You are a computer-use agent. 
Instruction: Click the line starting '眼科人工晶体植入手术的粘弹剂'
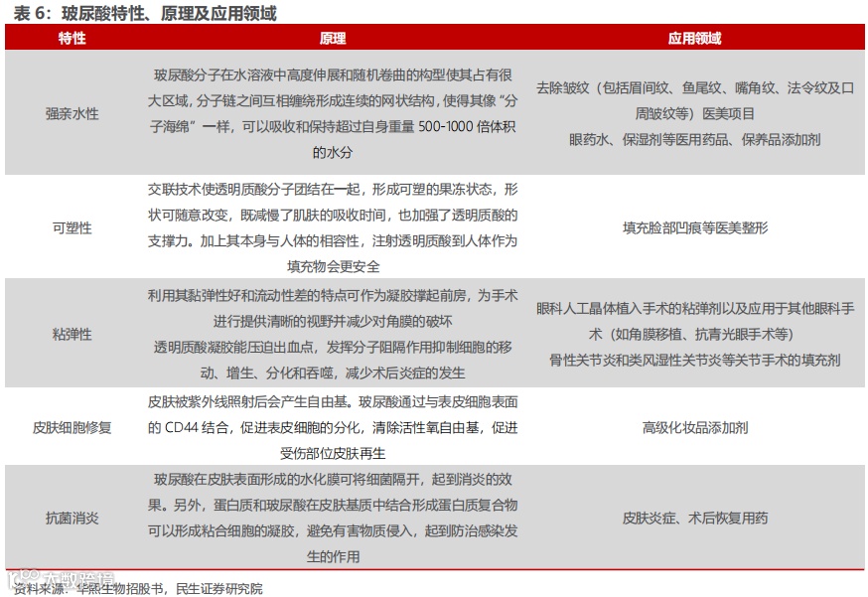tap(695, 309)
